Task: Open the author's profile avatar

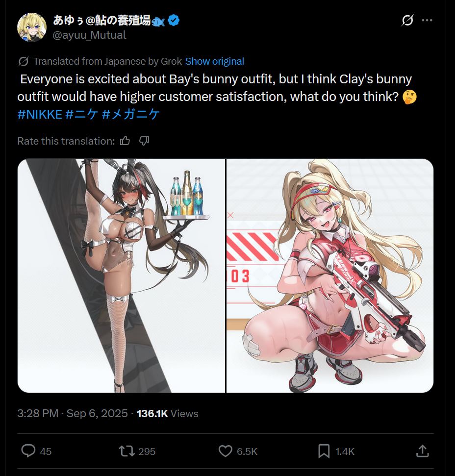Action: point(32,27)
